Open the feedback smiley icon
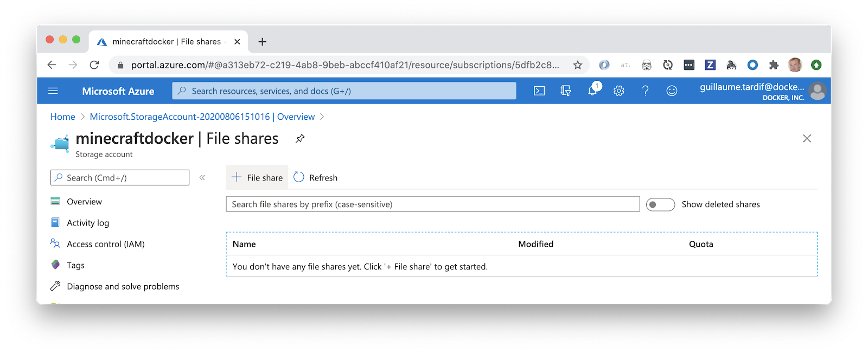The width and height of the screenshot is (868, 353). coord(672,91)
